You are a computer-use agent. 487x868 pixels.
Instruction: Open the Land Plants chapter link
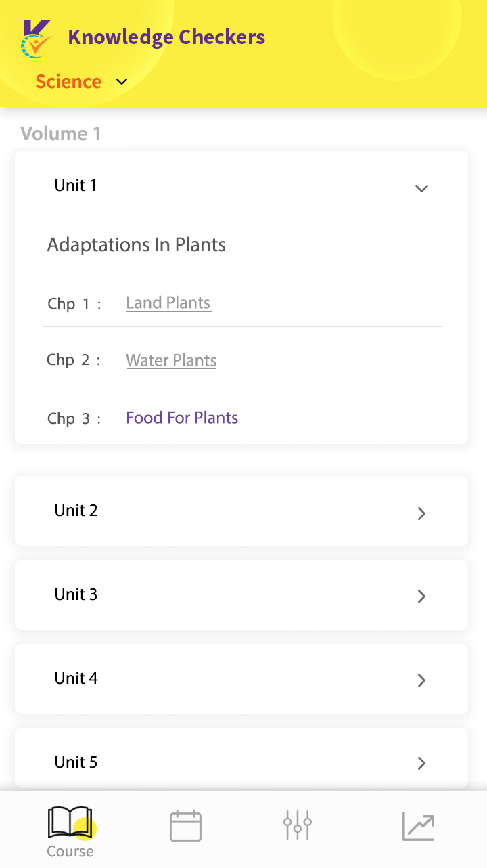pos(168,303)
